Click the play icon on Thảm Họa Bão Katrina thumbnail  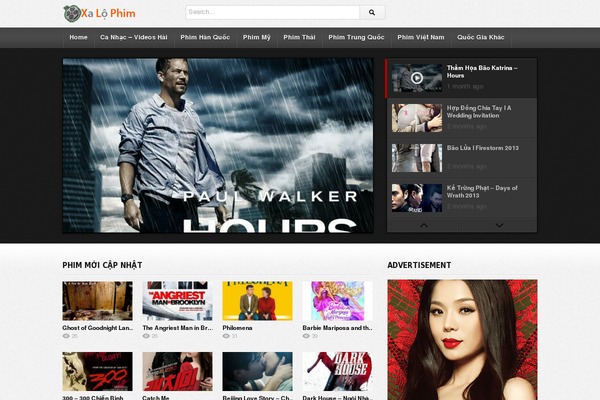click(417, 78)
